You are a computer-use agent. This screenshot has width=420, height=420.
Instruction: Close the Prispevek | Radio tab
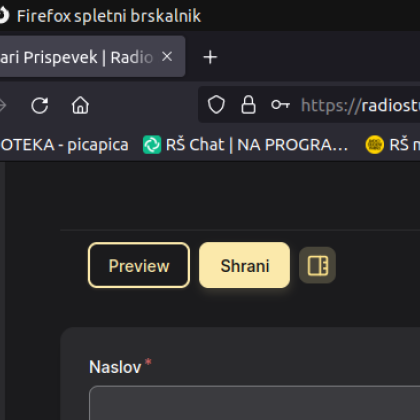click(x=167, y=57)
